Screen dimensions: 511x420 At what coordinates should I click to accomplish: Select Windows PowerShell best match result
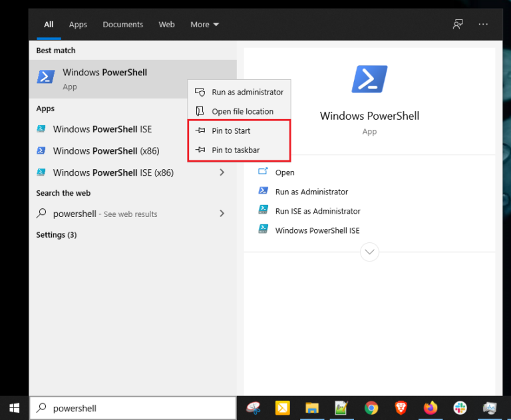pos(132,79)
